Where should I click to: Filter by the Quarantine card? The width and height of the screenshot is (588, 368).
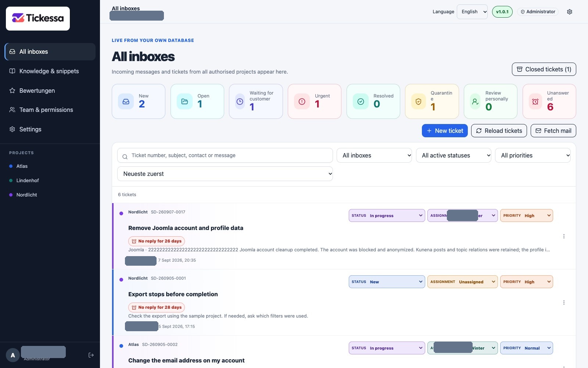click(x=432, y=102)
